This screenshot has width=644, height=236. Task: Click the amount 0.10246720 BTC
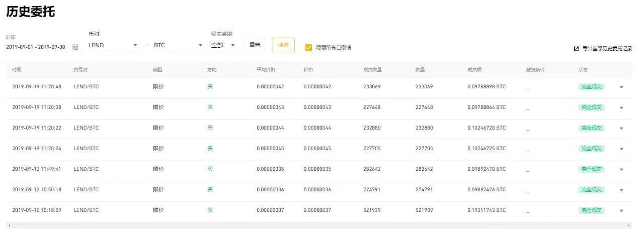(487, 128)
